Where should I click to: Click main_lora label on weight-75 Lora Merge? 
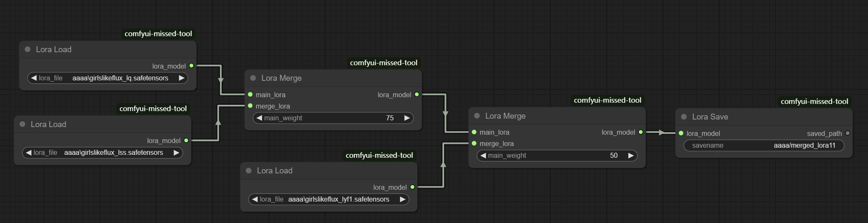[x=270, y=95]
